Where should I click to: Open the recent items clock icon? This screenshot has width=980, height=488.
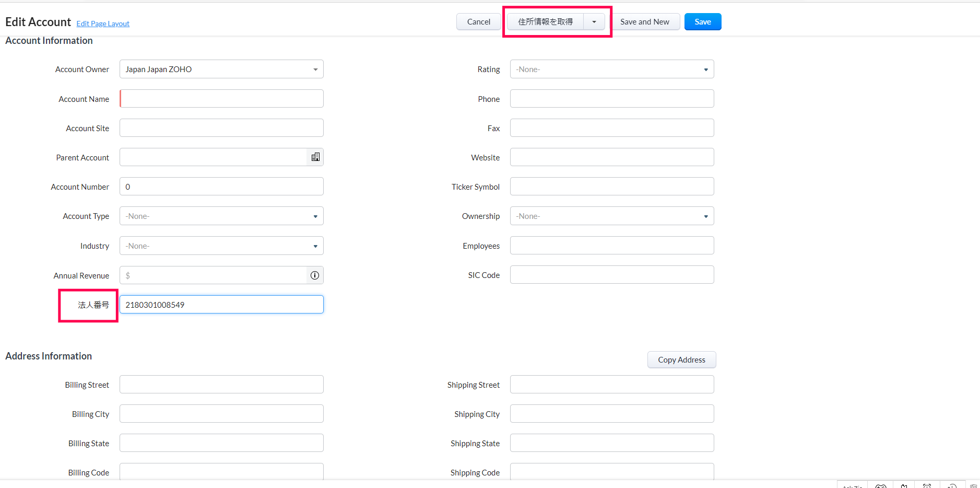[x=952, y=486]
